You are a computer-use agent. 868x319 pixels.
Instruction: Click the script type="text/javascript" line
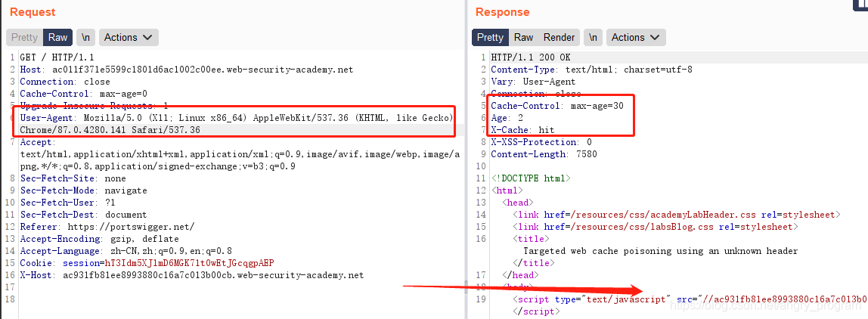coord(690,299)
